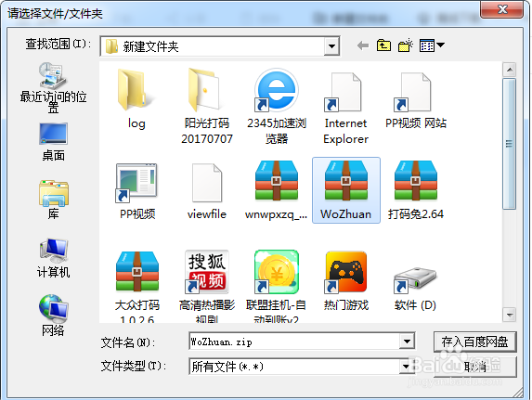532x400 pixels.
Task: Open 计算机 in sidebar
Action: click(53, 258)
